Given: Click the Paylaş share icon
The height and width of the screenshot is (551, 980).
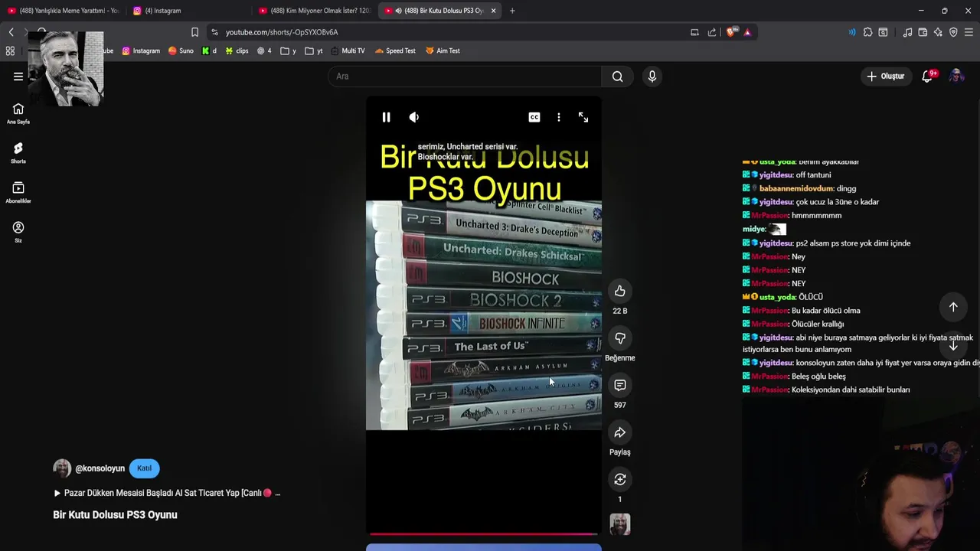Looking at the screenshot, I should click(x=620, y=432).
